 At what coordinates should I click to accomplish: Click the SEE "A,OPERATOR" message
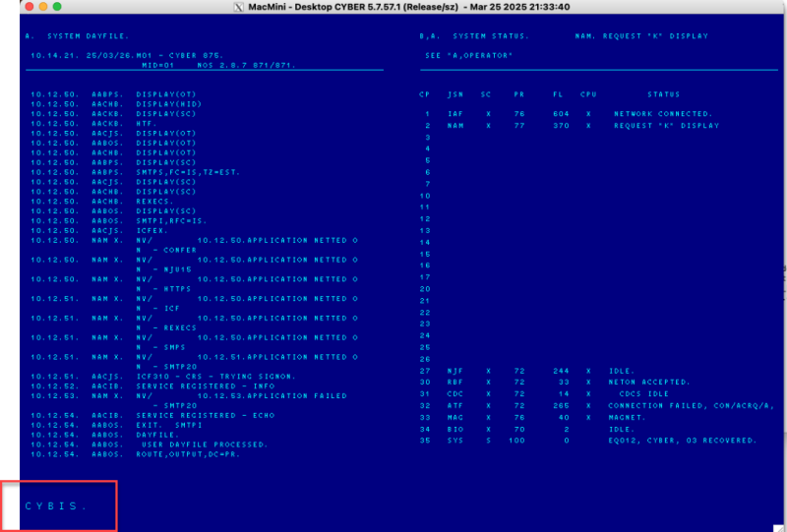coord(469,56)
